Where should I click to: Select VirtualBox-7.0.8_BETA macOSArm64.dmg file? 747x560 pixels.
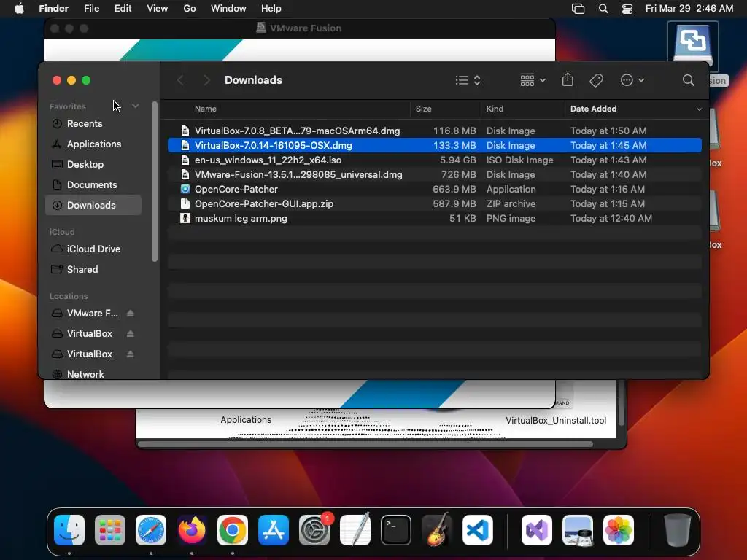pos(435,131)
